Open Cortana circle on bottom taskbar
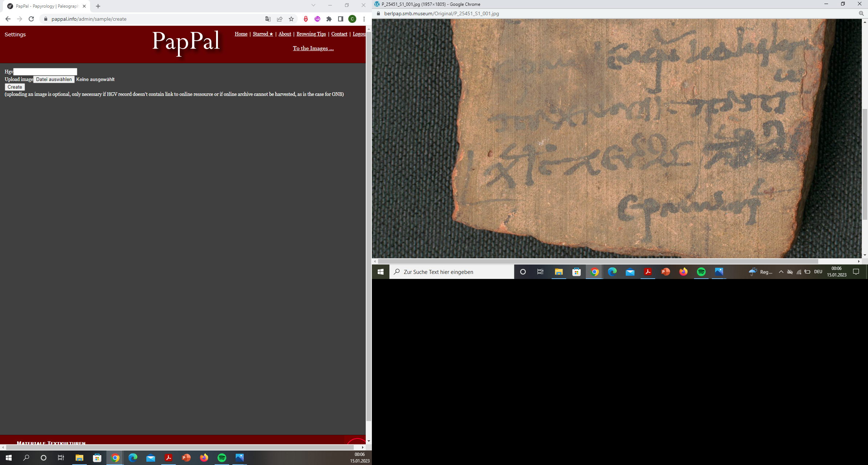This screenshot has width=868, height=465. click(44, 458)
